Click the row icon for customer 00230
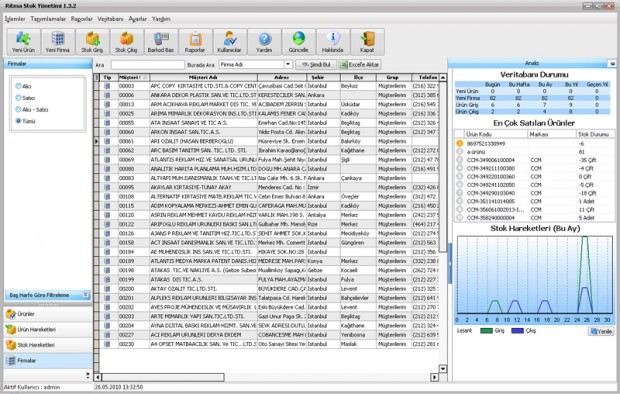620x394 pixels. [x=107, y=344]
